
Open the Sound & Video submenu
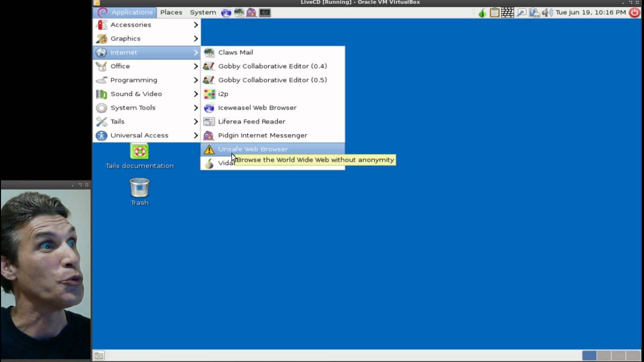point(146,94)
